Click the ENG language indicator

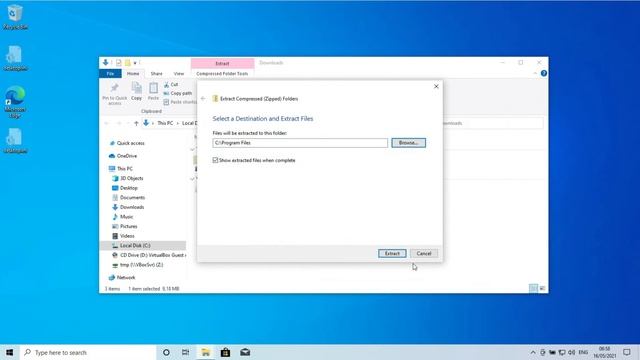point(583,352)
